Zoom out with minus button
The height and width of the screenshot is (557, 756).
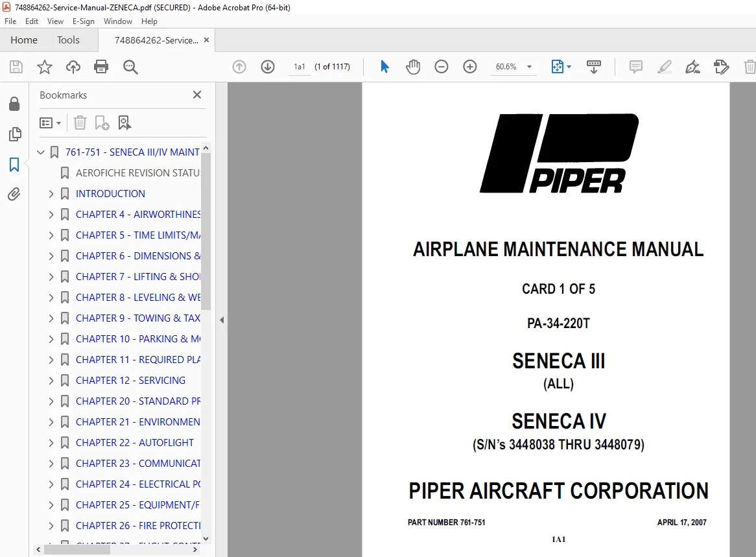click(441, 67)
